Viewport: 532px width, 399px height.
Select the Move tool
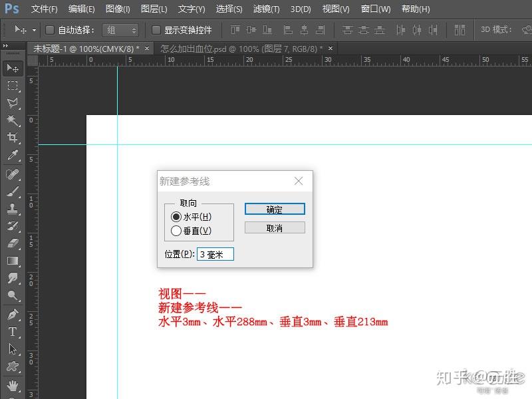pos(11,68)
